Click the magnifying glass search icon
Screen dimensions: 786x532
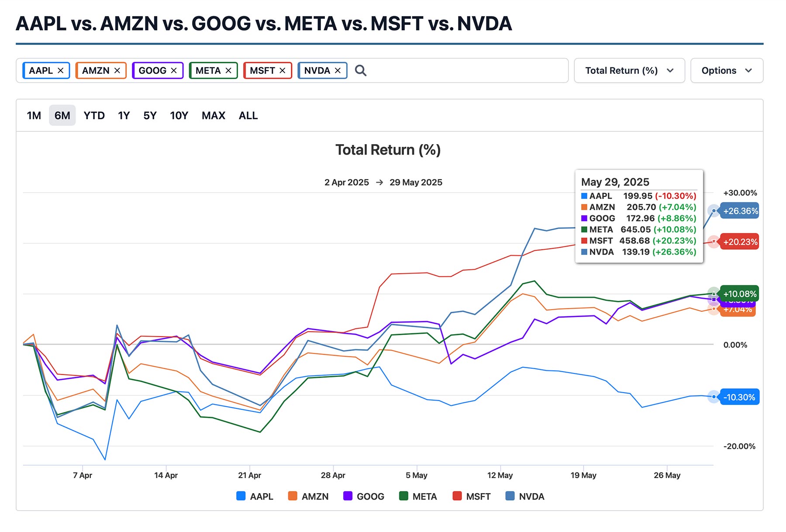point(361,70)
